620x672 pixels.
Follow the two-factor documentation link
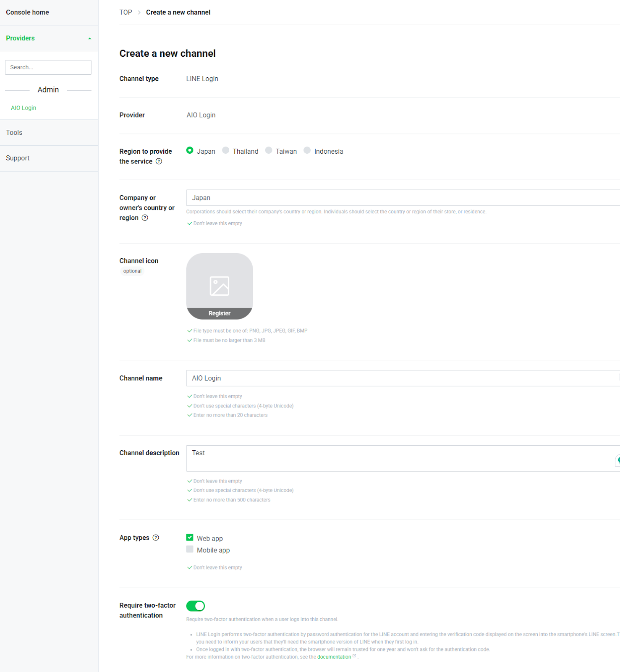coord(334,657)
